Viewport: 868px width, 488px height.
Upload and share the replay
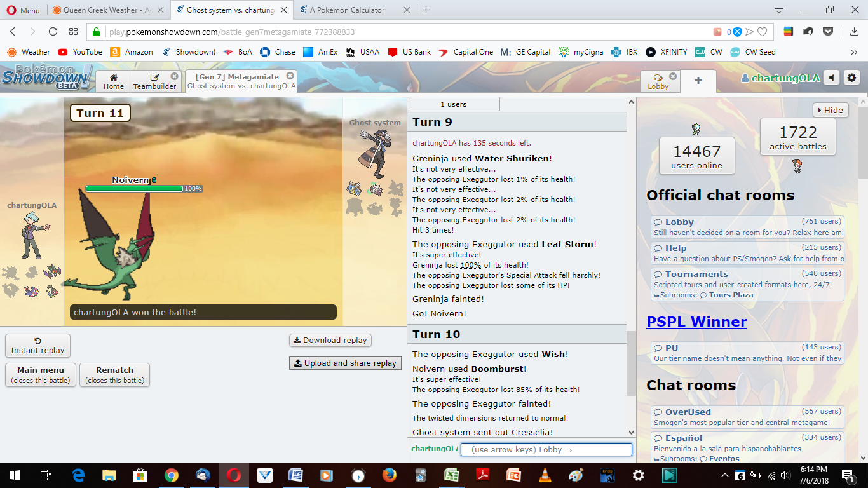click(344, 363)
